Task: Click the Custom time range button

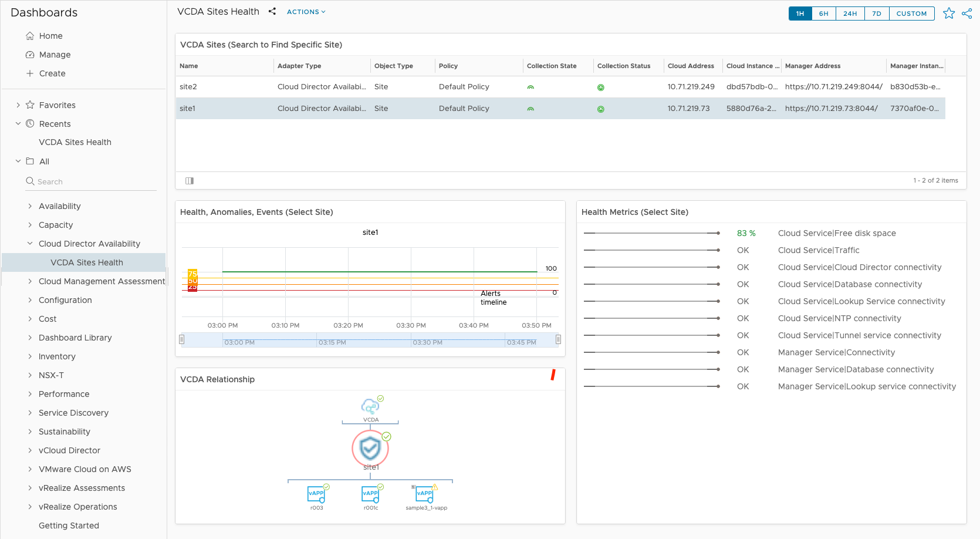Action: click(x=911, y=14)
